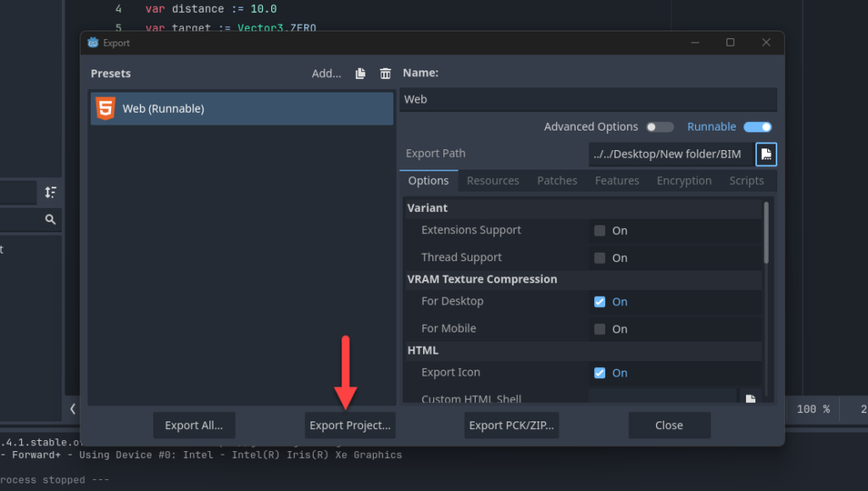This screenshot has height=491, width=868.
Task: Click Export PCK/ZIP... button
Action: click(511, 425)
